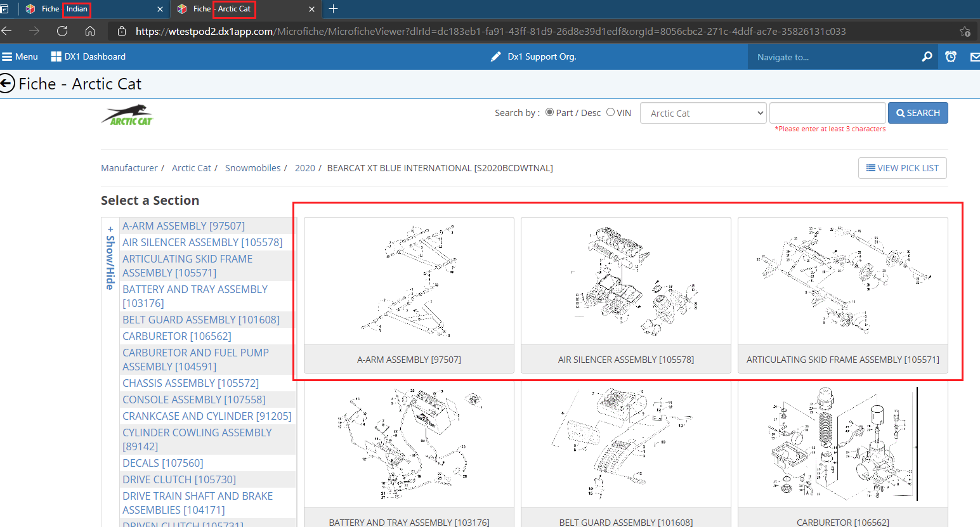The width and height of the screenshot is (980, 527).
Task: Open the Arctic Cat manufacturer dropdown
Action: (x=703, y=113)
